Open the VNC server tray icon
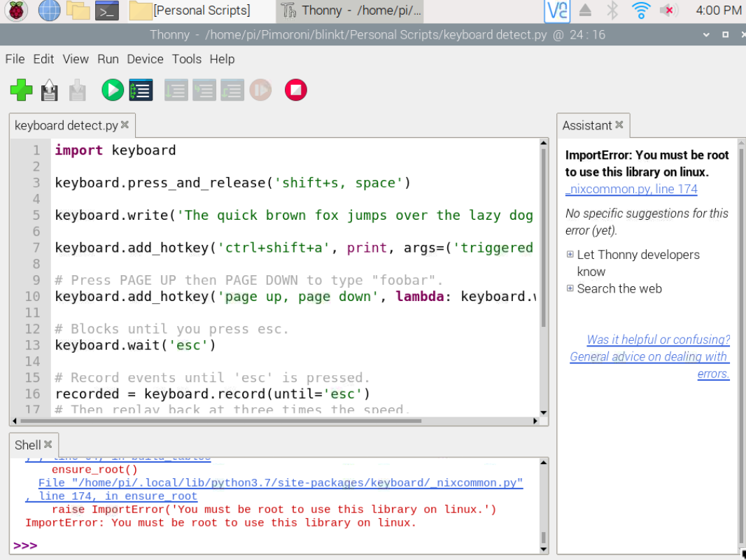The width and height of the screenshot is (746, 560). point(557,10)
